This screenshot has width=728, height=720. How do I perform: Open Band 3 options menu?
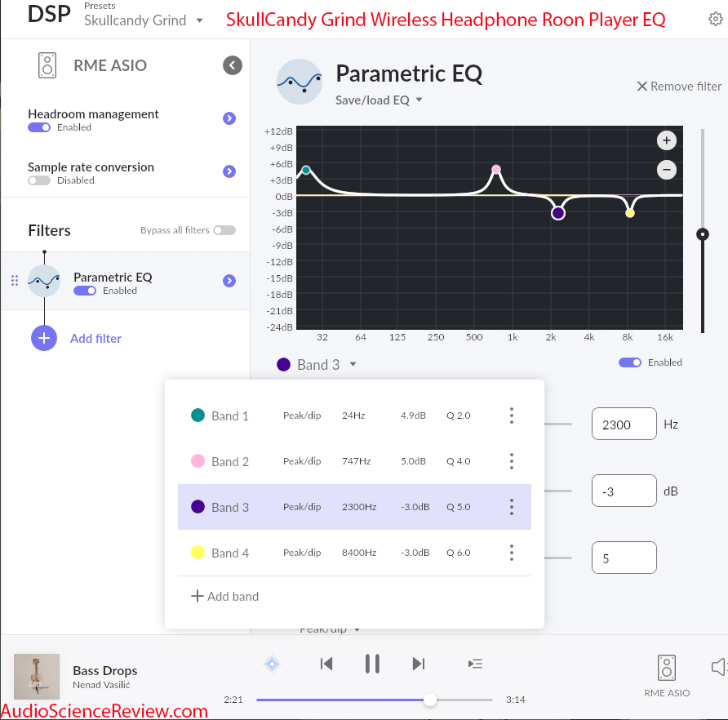coord(512,507)
